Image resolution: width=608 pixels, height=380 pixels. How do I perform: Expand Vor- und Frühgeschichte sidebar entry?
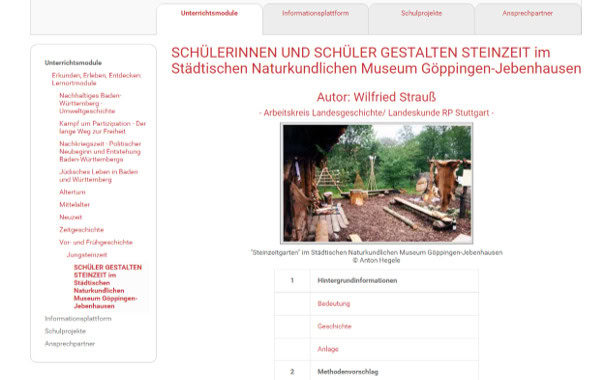point(96,242)
